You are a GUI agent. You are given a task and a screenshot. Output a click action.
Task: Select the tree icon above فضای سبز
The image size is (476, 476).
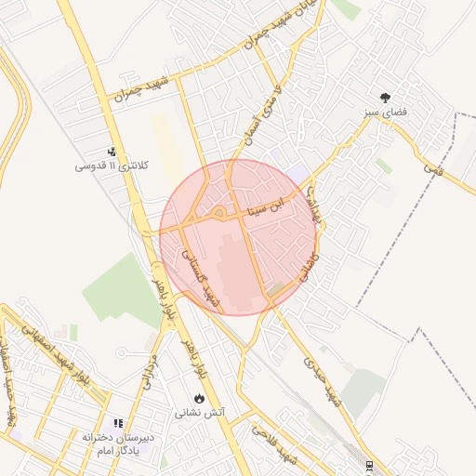pos(385,98)
